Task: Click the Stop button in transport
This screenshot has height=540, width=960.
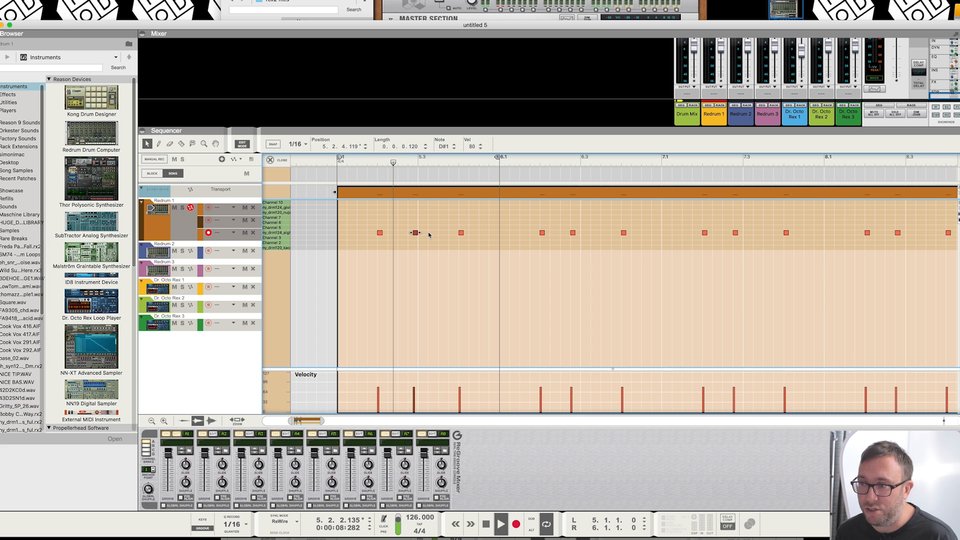Action: (x=486, y=524)
